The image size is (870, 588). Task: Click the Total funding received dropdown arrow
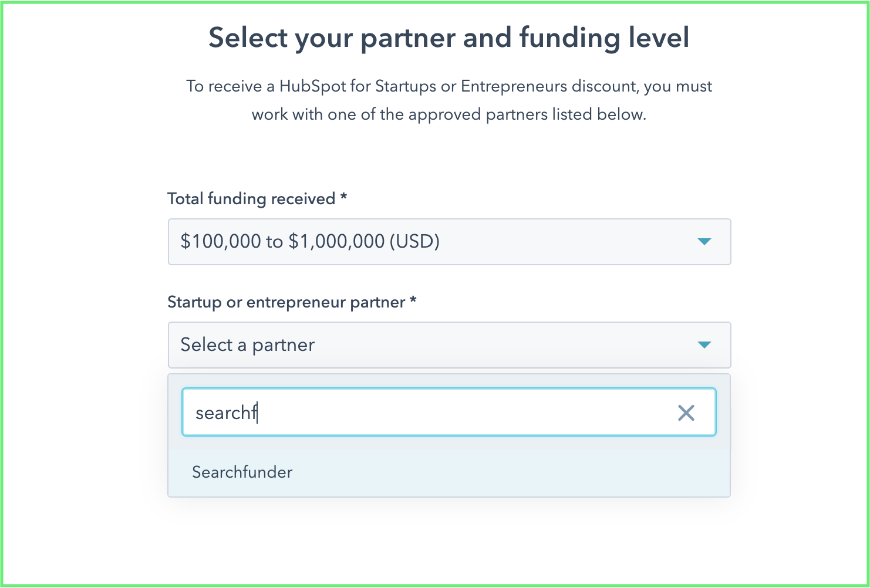(x=704, y=242)
